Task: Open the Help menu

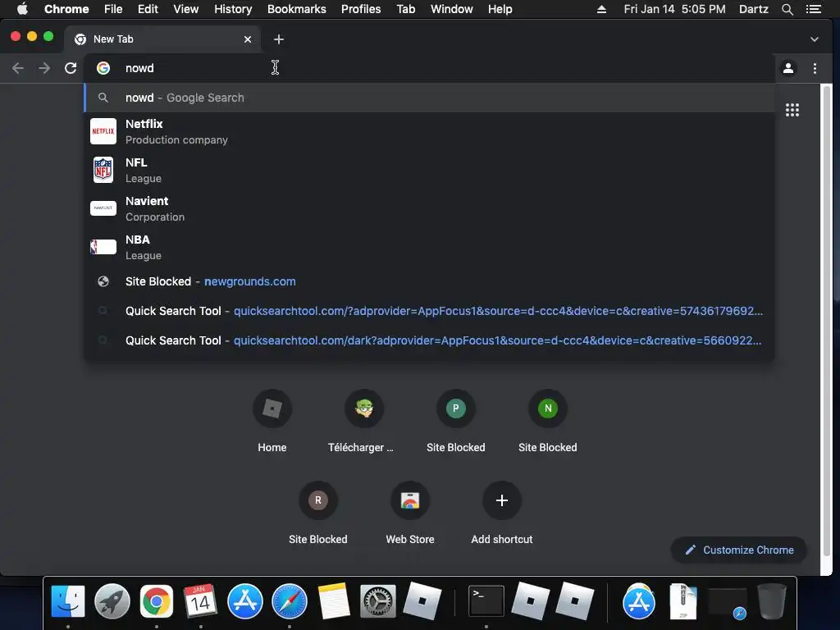Action: click(x=500, y=9)
